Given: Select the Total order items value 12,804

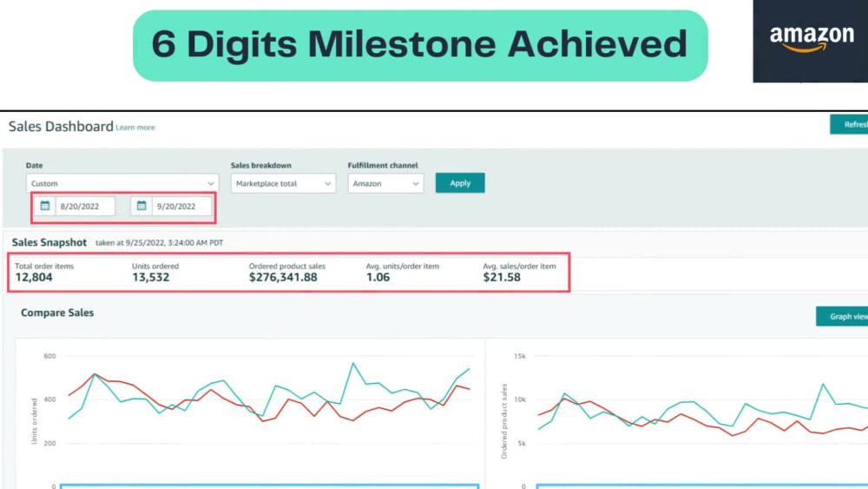Looking at the screenshot, I should coord(34,277).
